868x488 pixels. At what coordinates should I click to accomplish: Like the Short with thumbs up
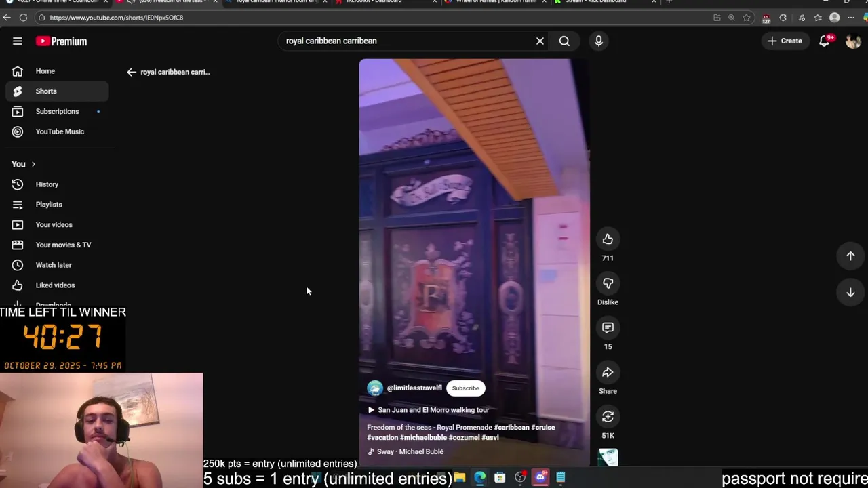click(x=608, y=239)
